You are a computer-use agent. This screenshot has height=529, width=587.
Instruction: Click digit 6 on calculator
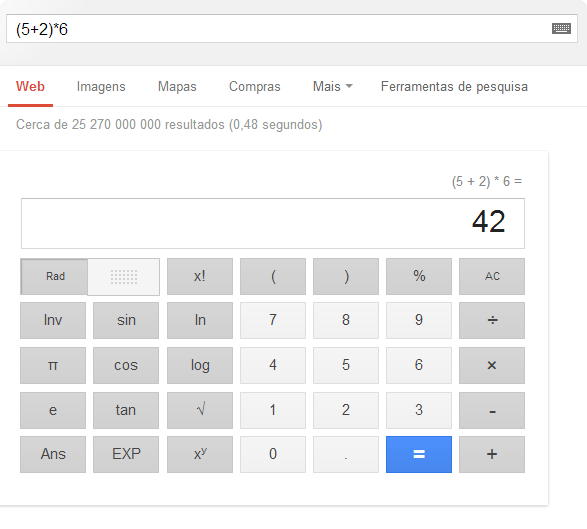point(419,365)
